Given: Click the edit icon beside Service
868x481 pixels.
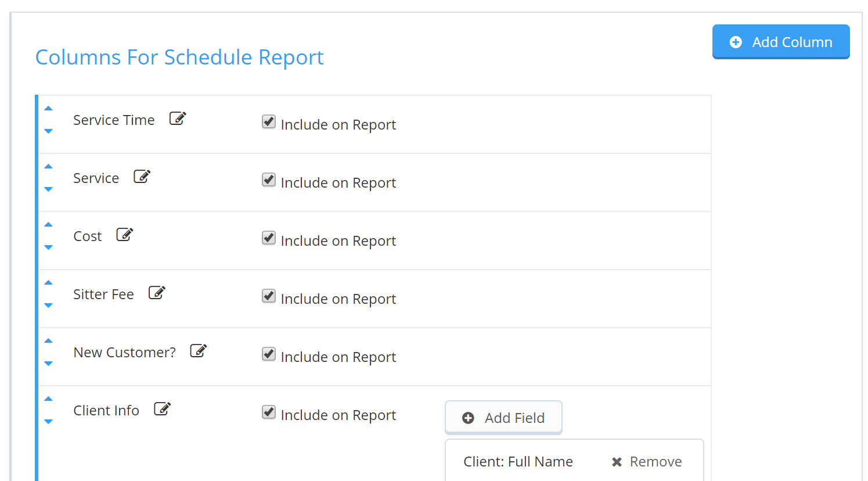Looking at the screenshot, I should pos(142,177).
